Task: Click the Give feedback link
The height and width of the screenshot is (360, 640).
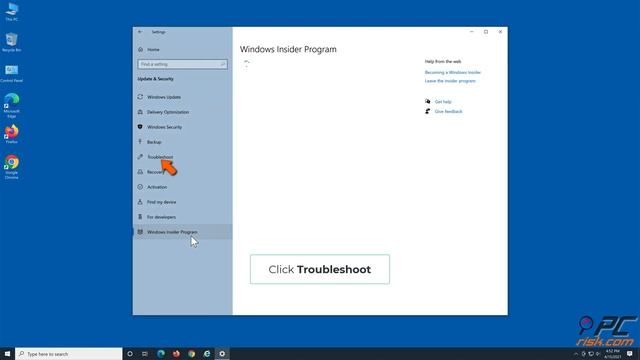Action: pyautogui.click(x=448, y=111)
